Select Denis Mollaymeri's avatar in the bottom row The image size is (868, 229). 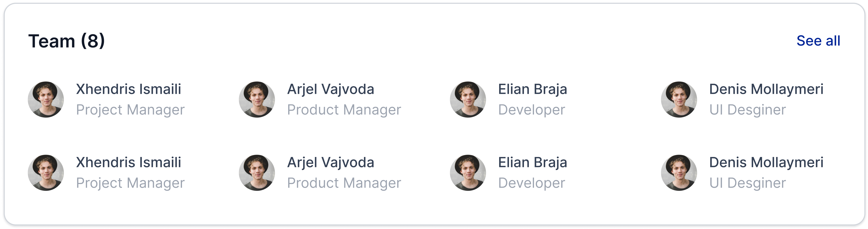(679, 173)
